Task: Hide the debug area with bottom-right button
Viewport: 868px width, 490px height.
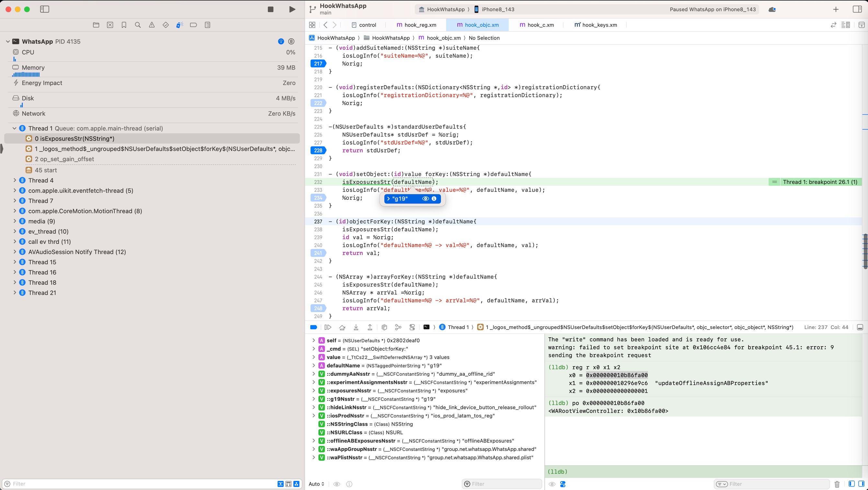Action: coord(860,327)
